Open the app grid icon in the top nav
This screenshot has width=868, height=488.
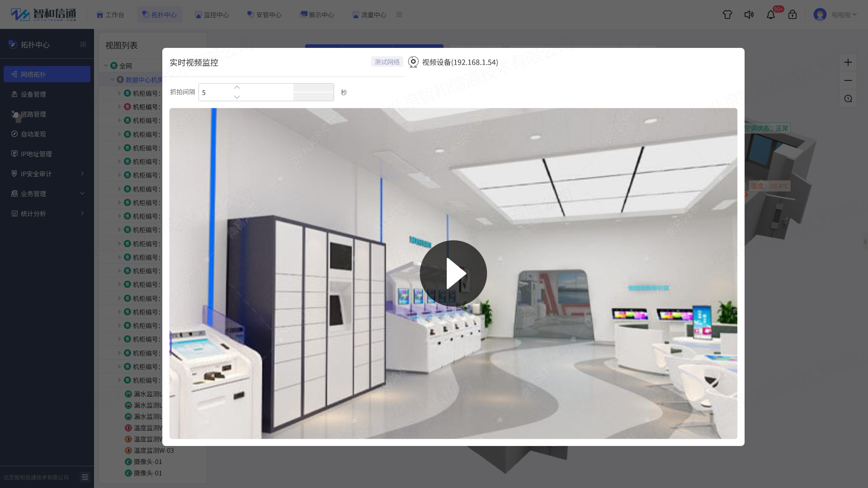[x=399, y=14]
